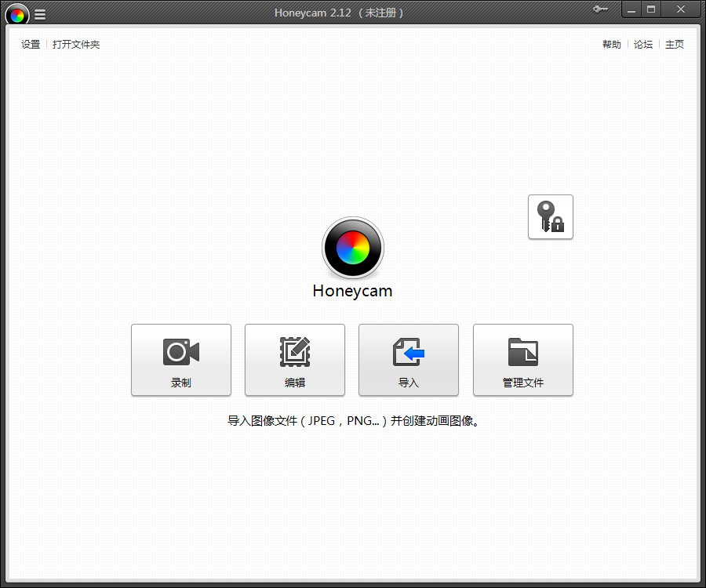
Task: Open 设置 settings link
Action: (x=31, y=45)
